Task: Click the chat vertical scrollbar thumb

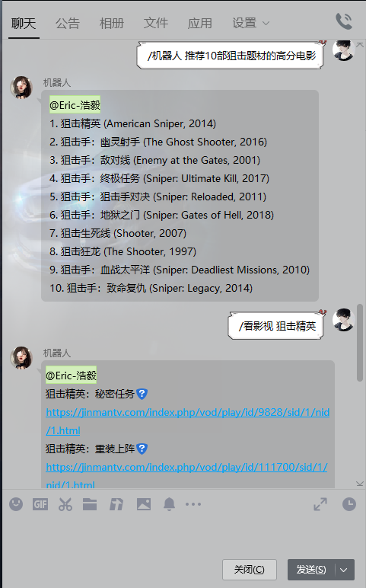Action: coord(360,343)
